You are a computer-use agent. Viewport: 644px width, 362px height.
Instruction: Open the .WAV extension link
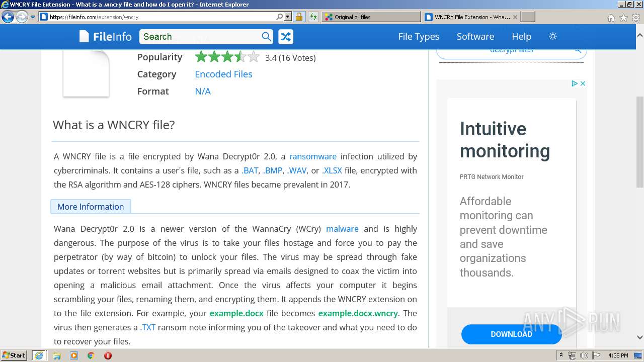tap(297, 170)
